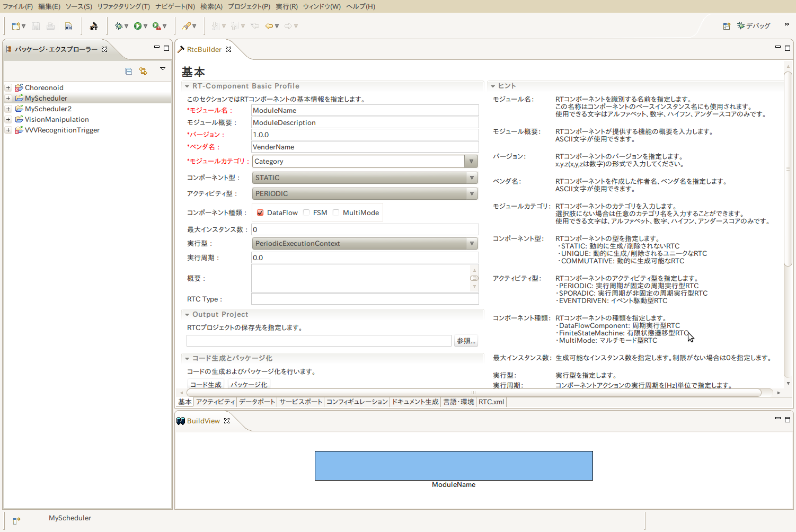Open the ファイル(F) menu
796x532 pixels.
[x=17, y=6]
